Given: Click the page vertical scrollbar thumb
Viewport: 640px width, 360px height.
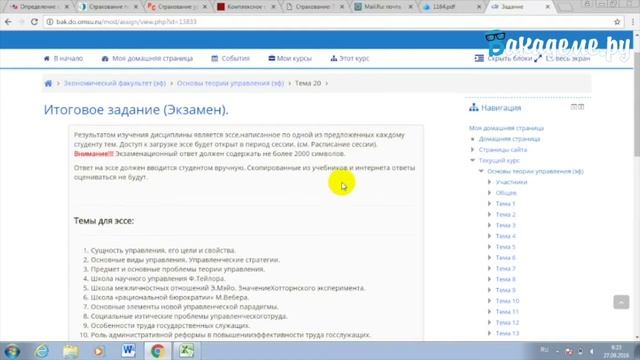Looking at the screenshot, I should (x=636, y=104).
